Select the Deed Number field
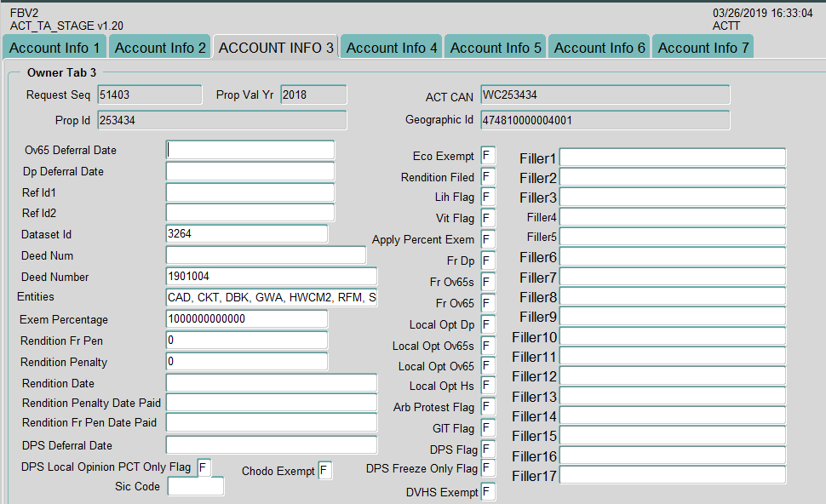The height and width of the screenshot is (504, 826). [x=271, y=277]
